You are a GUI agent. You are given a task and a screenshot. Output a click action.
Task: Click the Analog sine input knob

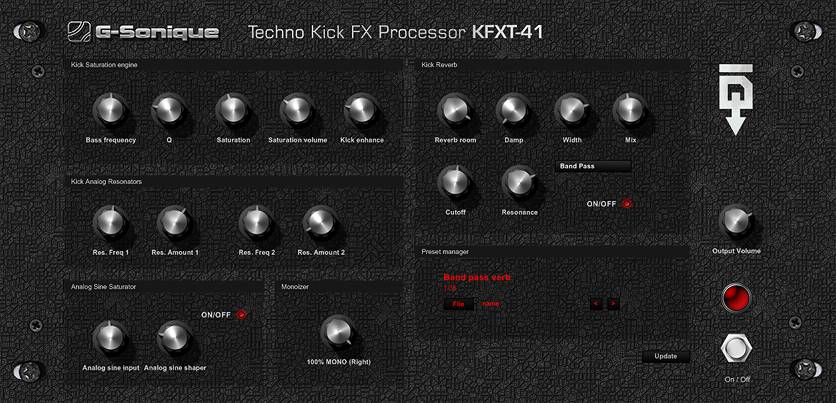[110, 338]
